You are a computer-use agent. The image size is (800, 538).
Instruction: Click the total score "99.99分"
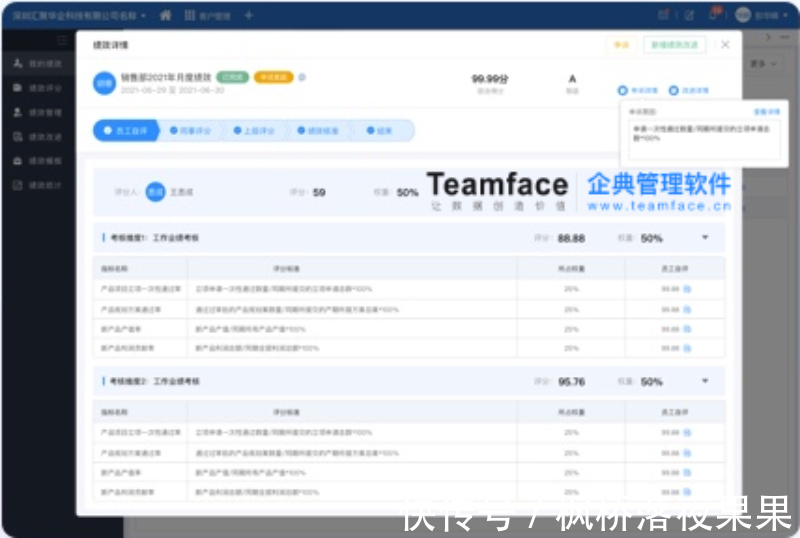coord(490,79)
